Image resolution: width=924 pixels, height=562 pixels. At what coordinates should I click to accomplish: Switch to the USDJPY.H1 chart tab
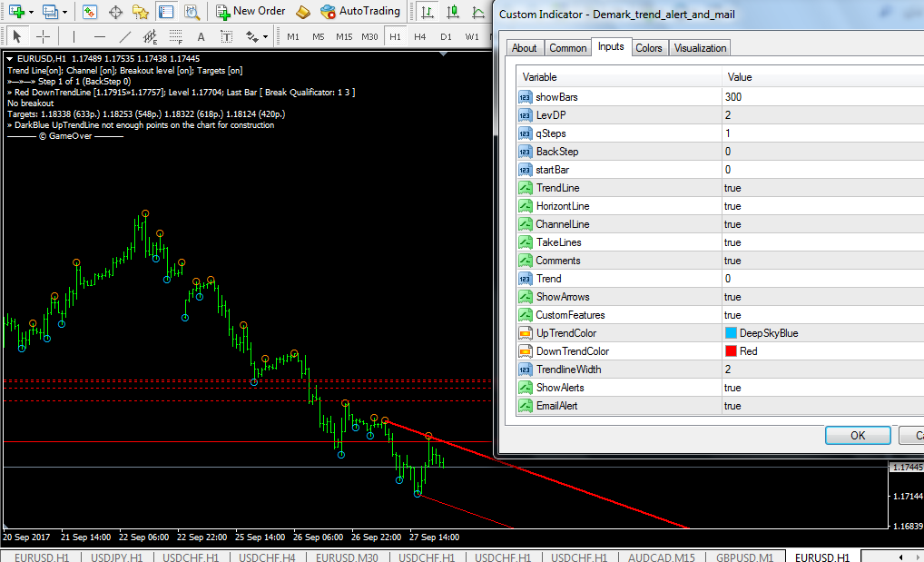(x=117, y=557)
